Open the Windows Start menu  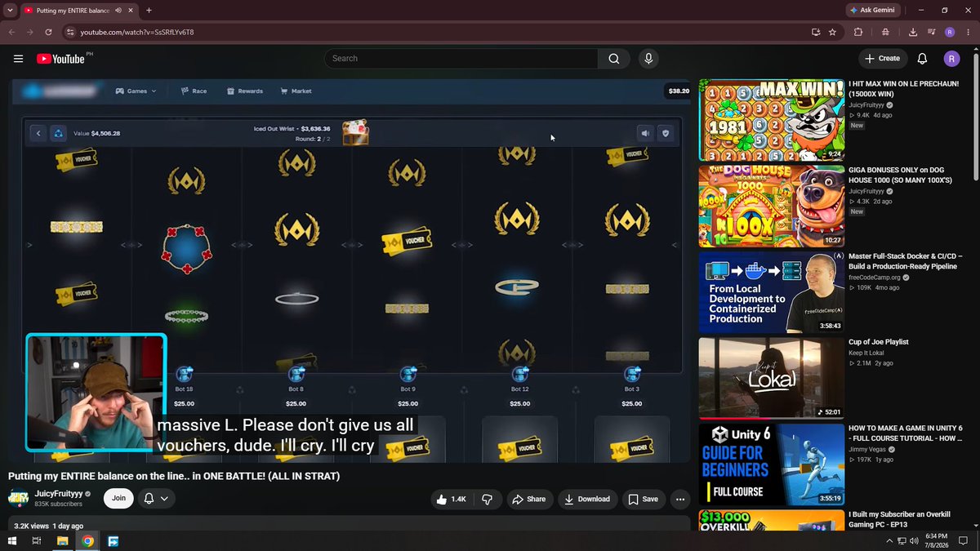(12, 541)
